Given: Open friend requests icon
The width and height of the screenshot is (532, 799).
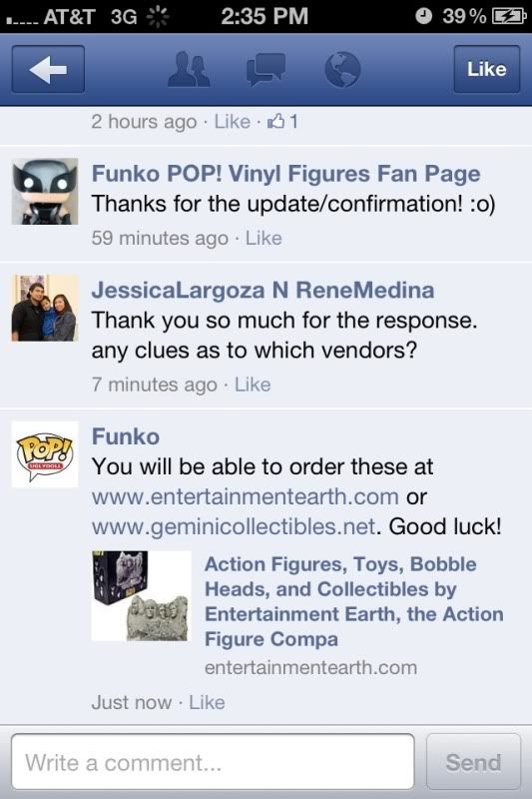Looking at the screenshot, I should click(x=189, y=69).
